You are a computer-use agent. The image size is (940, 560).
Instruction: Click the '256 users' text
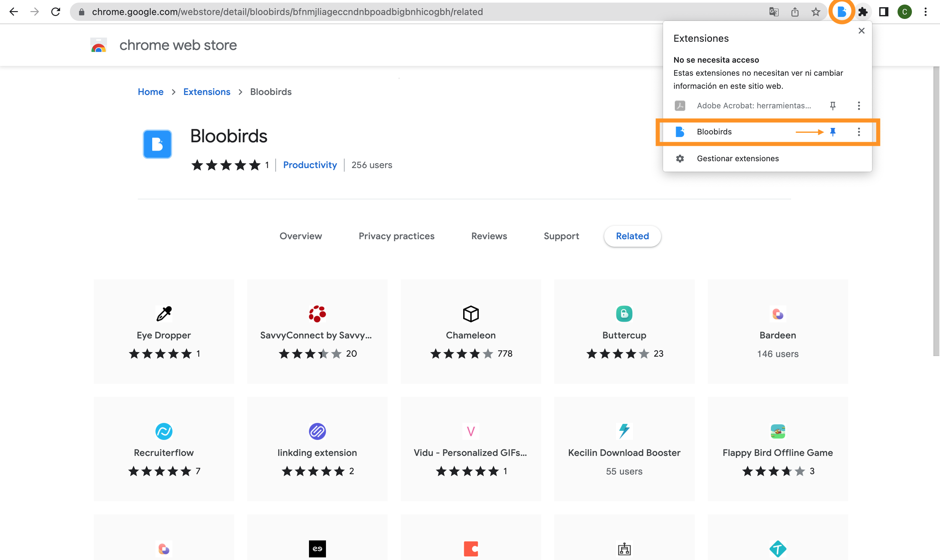click(x=372, y=165)
